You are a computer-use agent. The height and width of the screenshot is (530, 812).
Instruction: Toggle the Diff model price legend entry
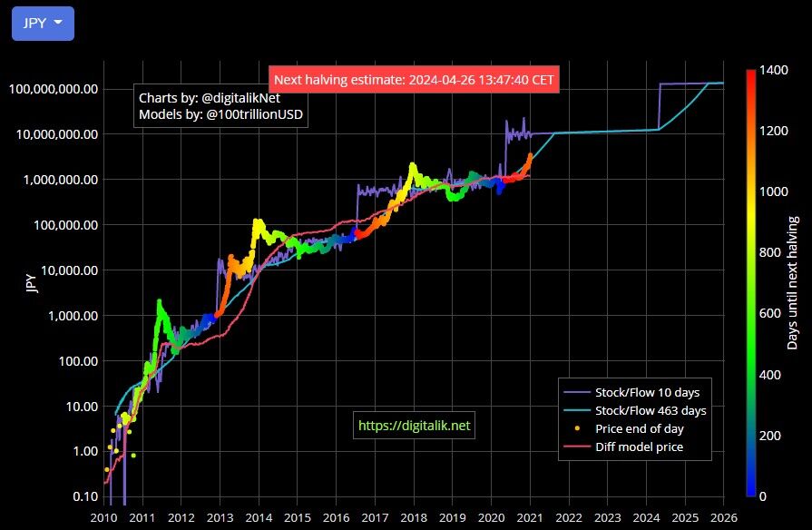tap(623, 447)
